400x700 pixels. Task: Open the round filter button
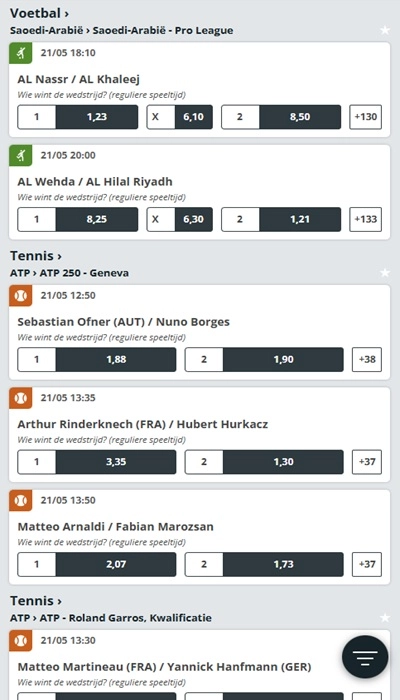(x=365, y=657)
